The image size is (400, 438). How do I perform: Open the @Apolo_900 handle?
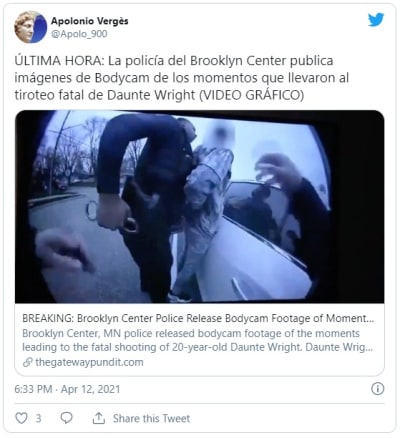pos(79,34)
